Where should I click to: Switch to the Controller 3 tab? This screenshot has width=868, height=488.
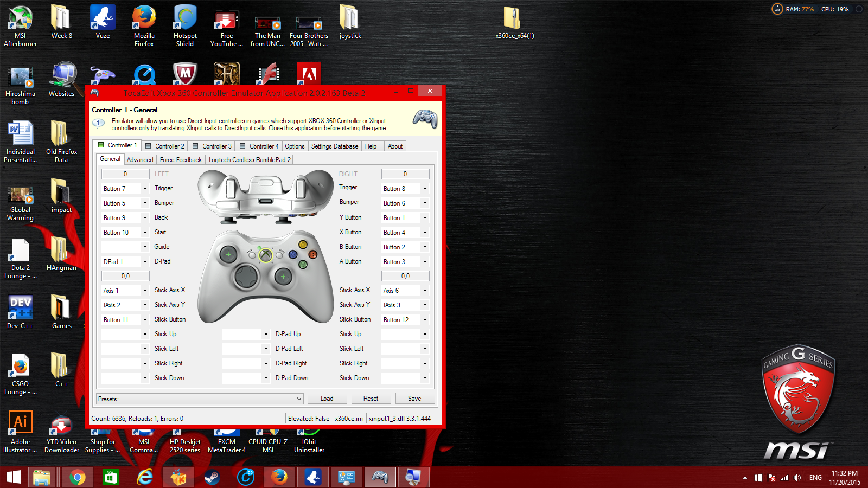[x=212, y=146]
